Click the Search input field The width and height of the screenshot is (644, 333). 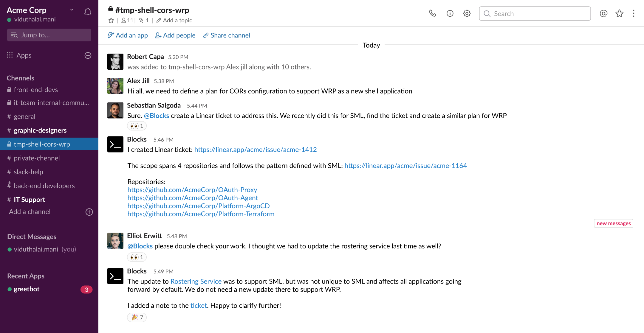535,13
